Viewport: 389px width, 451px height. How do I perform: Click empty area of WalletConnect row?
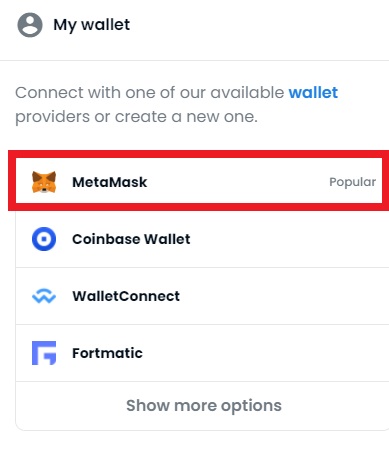pos(283,296)
